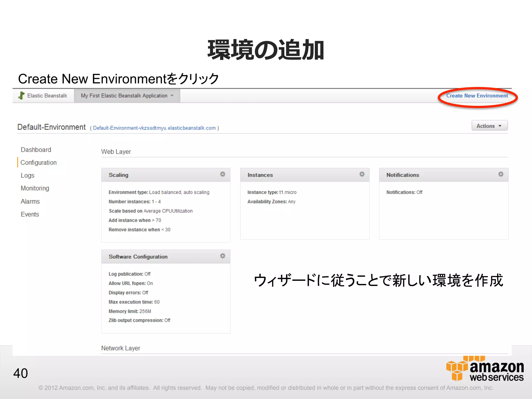Click Allow URL fopen: On text
This screenshot has height=399, width=532.
[x=131, y=283]
